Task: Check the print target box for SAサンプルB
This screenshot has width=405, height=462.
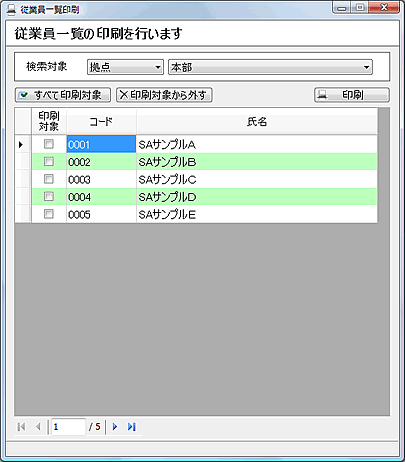Action: pyautogui.click(x=49, y=162)
